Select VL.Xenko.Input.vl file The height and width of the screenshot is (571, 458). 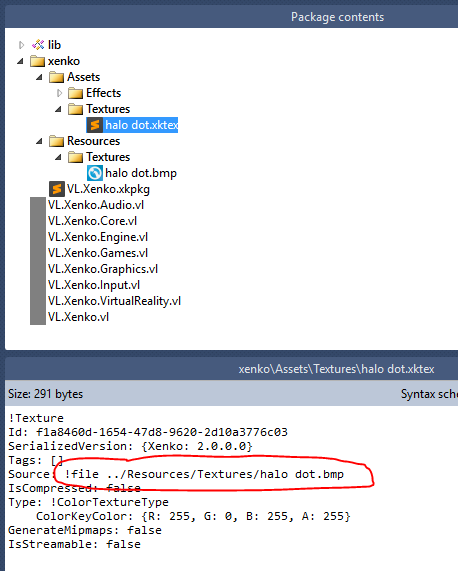94,285
